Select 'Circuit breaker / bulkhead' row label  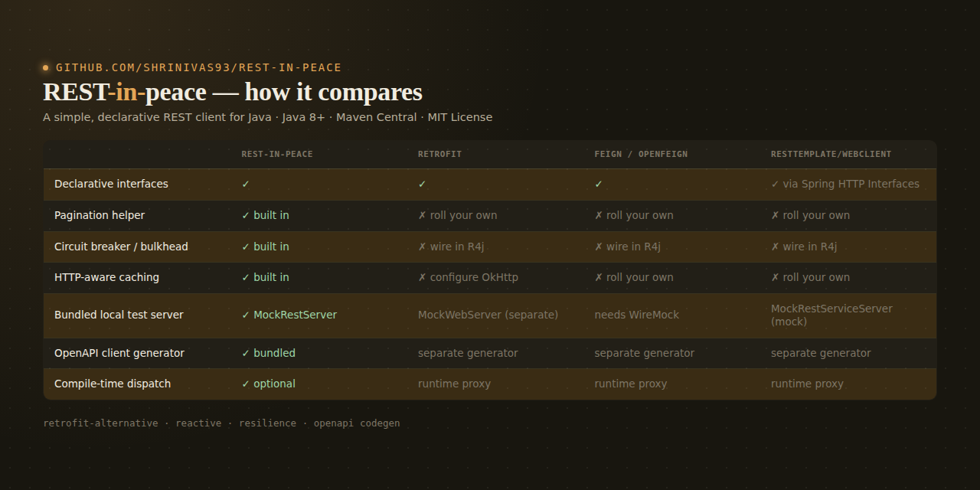pos(121,247)
